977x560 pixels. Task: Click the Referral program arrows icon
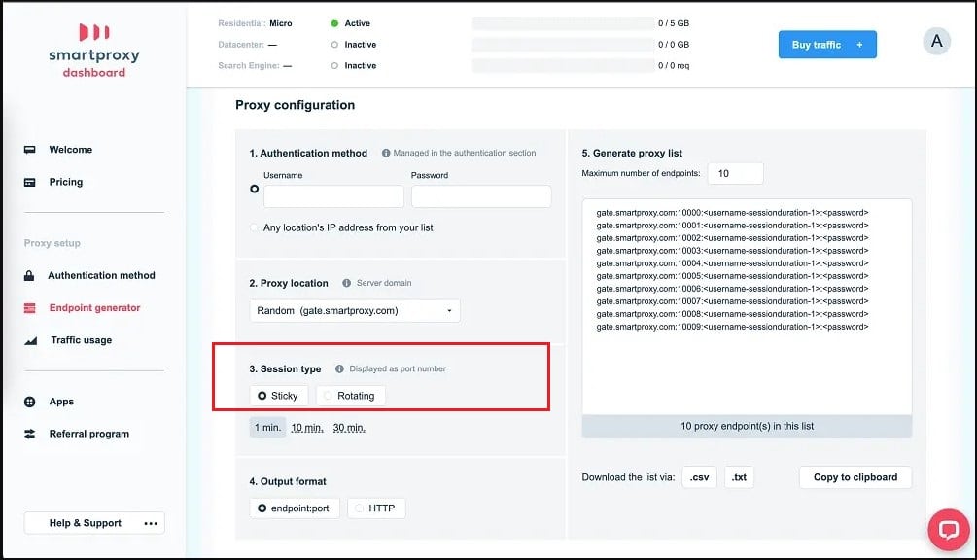[29, 434]
